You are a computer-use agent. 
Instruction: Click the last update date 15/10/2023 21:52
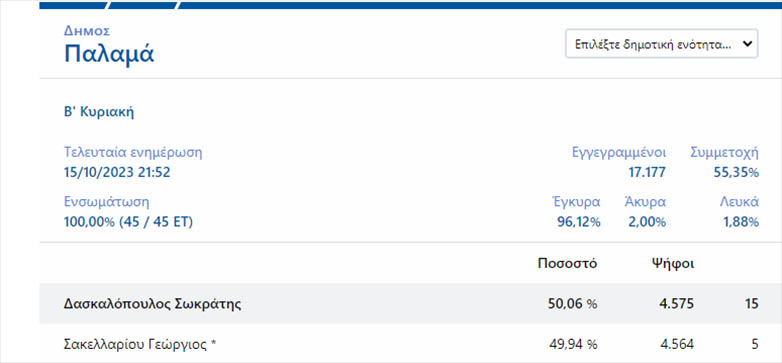[x=117, y=173]
